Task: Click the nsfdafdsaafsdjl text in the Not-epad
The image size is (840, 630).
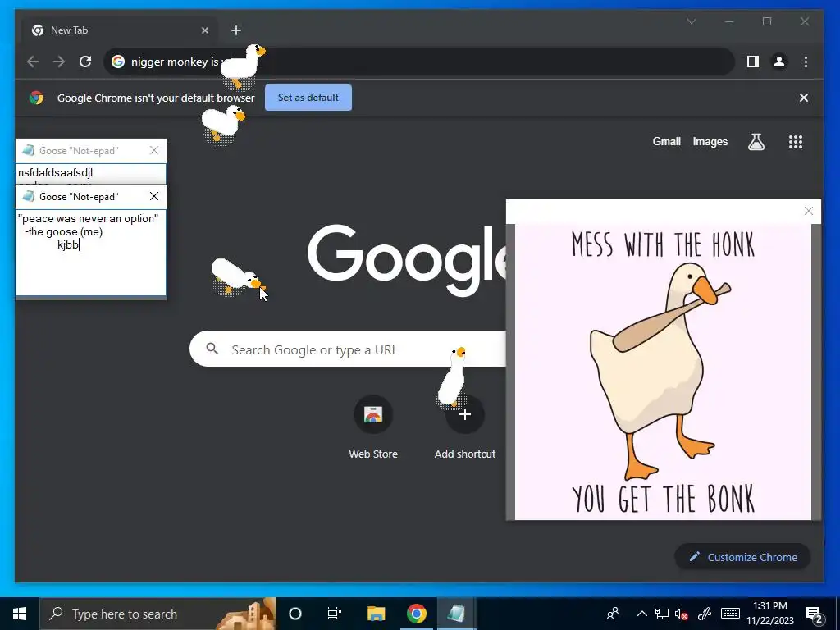Action: point(55,172)
